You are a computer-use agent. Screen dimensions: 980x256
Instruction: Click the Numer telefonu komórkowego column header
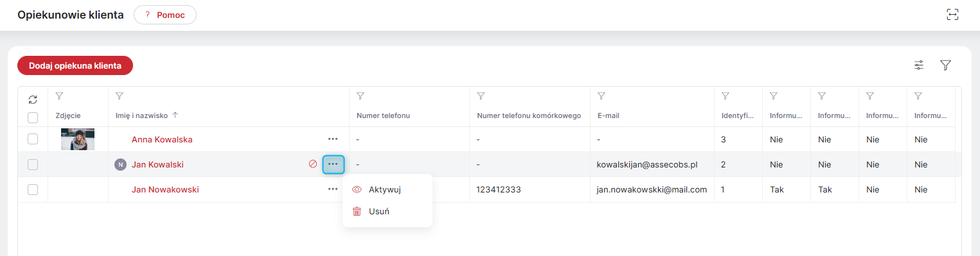click(x=529, y=115)
